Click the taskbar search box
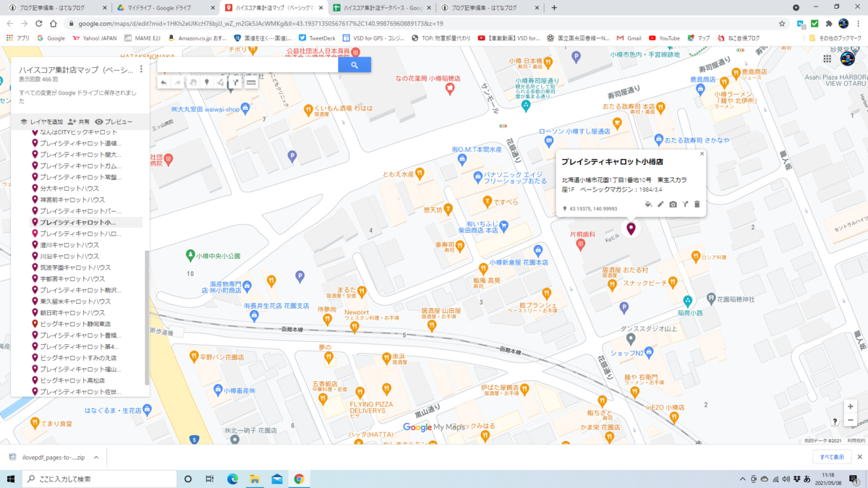This screenshot has height=488, width=868. click(x=100, y=479)
